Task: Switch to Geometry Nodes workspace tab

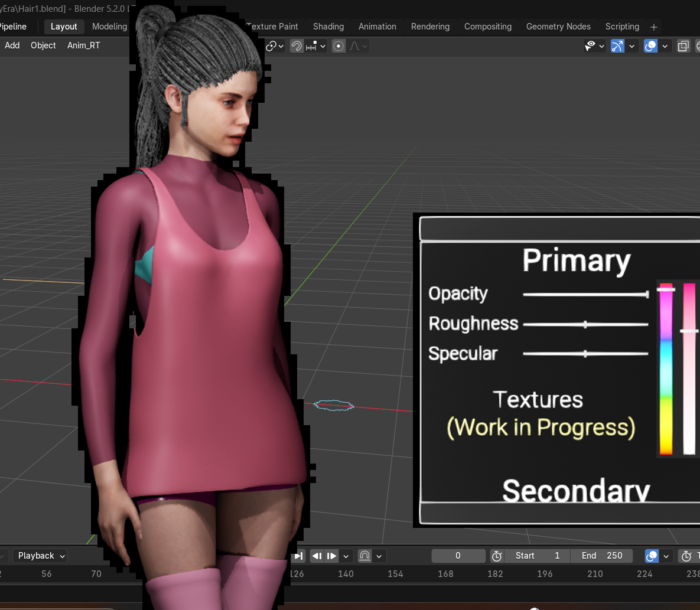Action: (x=558, y=27)
